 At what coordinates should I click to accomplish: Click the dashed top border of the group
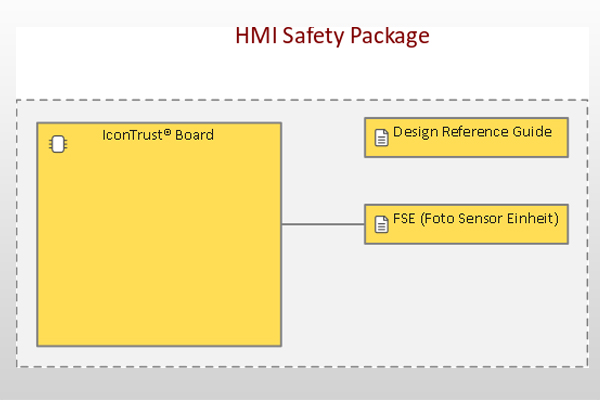pyautogui.click(x=302, y=100)
